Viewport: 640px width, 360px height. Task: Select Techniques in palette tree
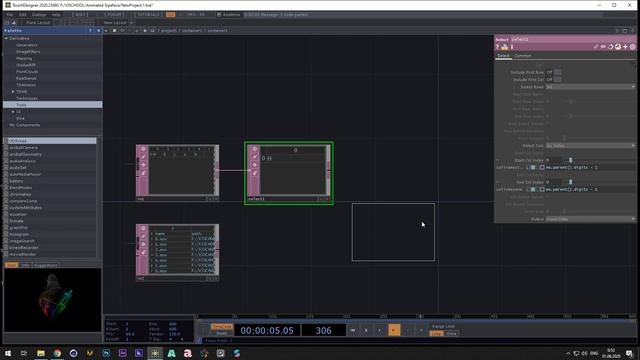tap(27, 98)
